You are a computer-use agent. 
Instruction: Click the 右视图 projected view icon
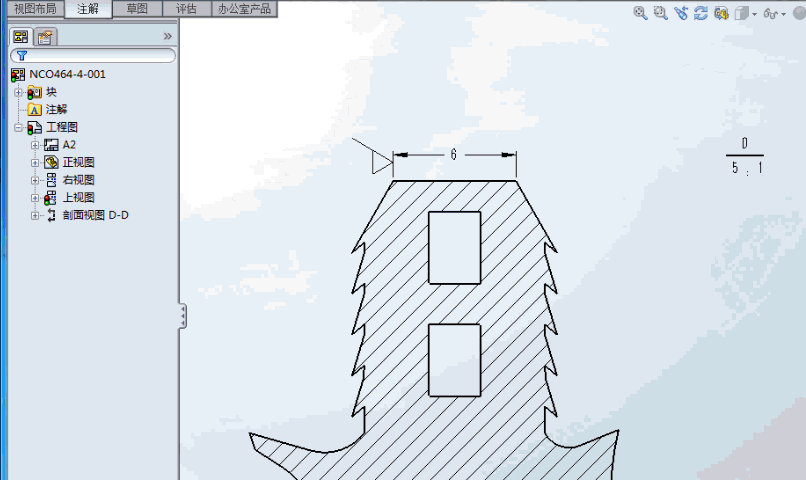click(51, 180)
